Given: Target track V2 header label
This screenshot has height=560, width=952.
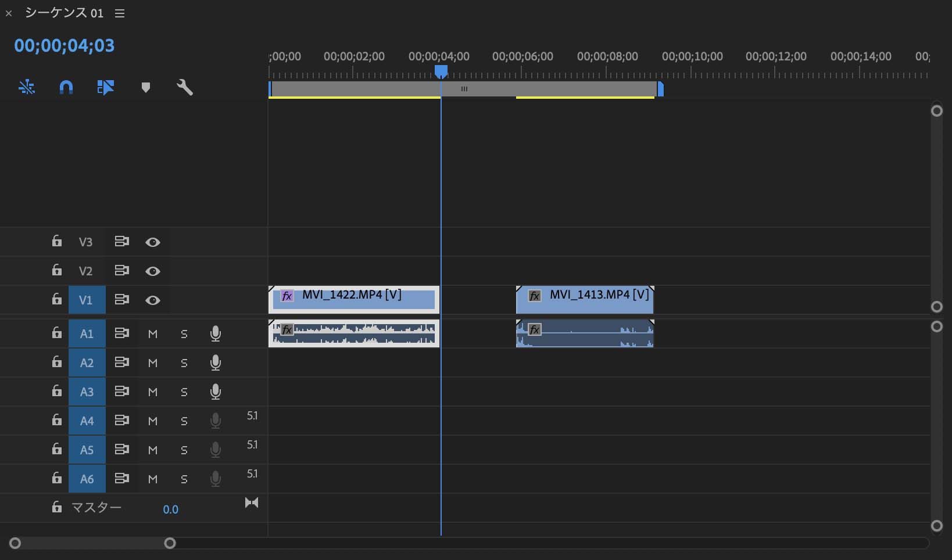Looking at the screenshot, I should 86,271.
